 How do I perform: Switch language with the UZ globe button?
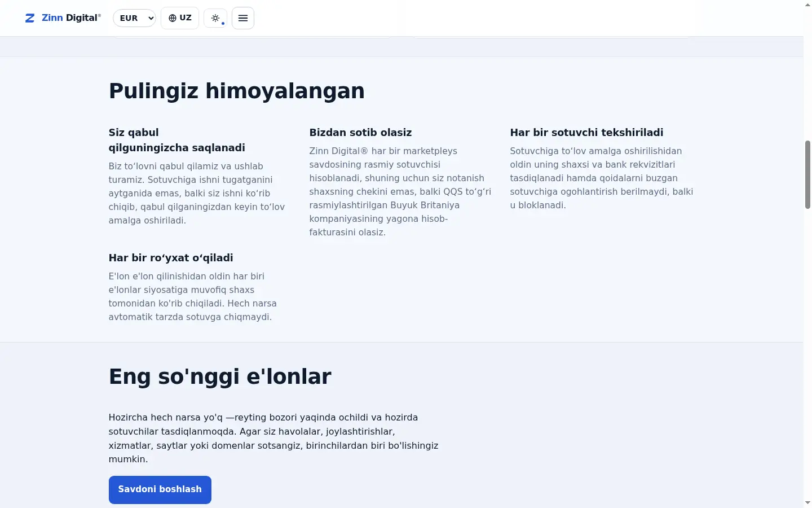(180, 18)
